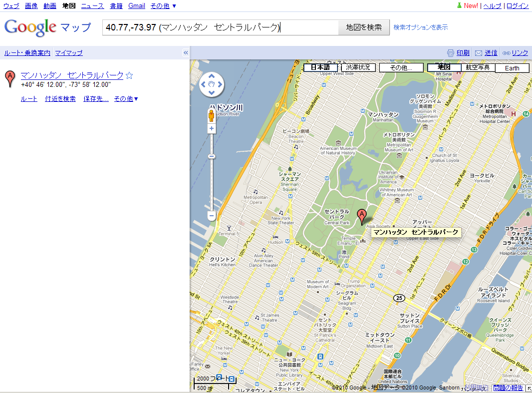The width and height of the screenshot is (532, 393).
Task: Pan the map left with the arrow
Action: (203, 84)
